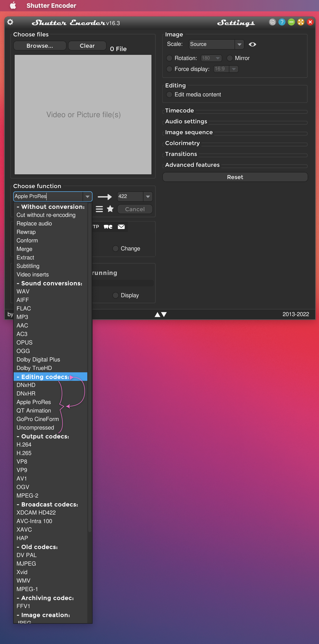This screenshot has width=319, height=644.
Task: Choose FFV1 archiving codec
Action: pos(50,606)
